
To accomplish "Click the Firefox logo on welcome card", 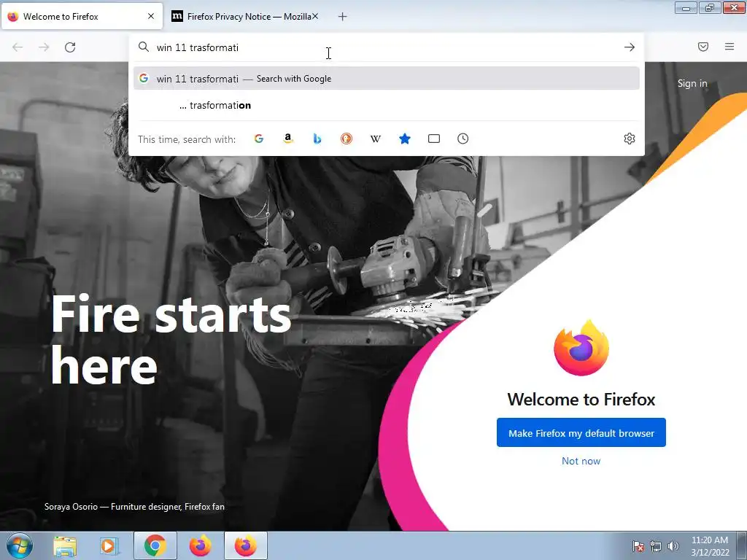I will point(581,348).
